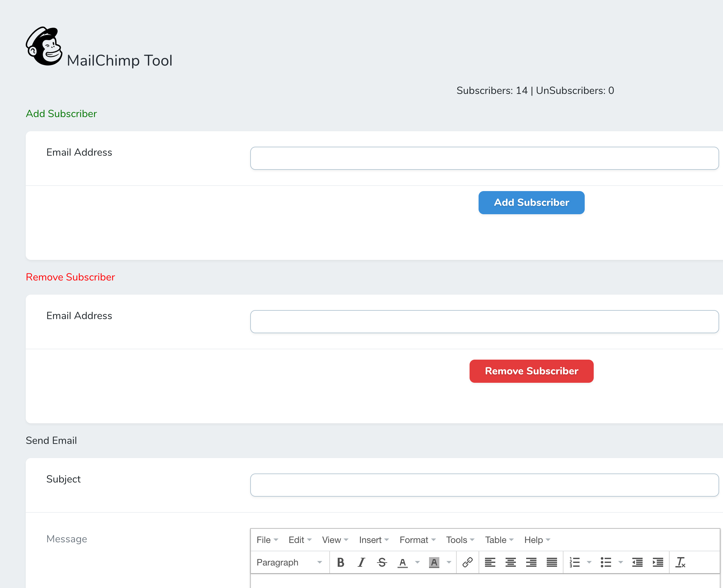Expand text color picker arrow
The height and width of the screenshot is (588, 723).
click(417, 563)
